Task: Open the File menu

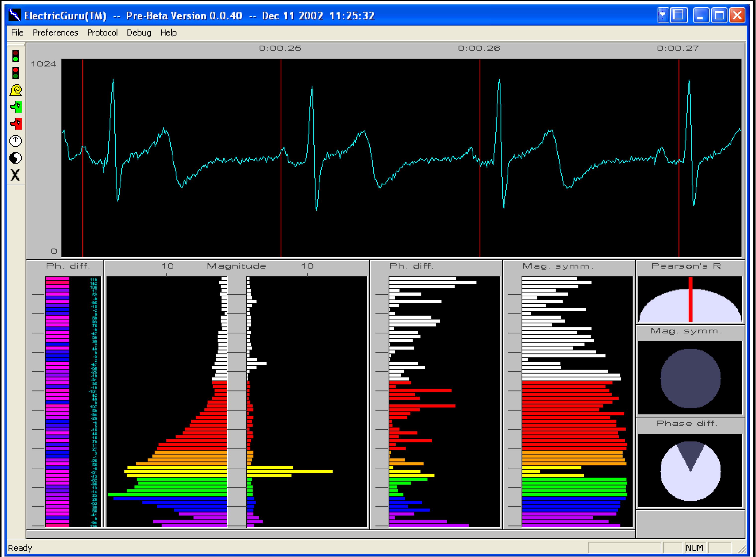Action: click(17, 33)
